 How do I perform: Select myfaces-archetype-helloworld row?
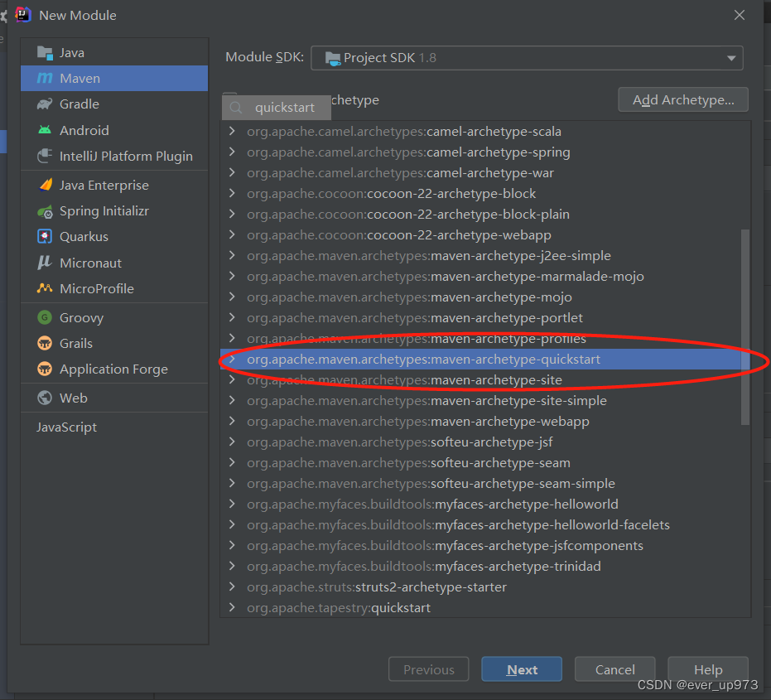coord(484,504)
